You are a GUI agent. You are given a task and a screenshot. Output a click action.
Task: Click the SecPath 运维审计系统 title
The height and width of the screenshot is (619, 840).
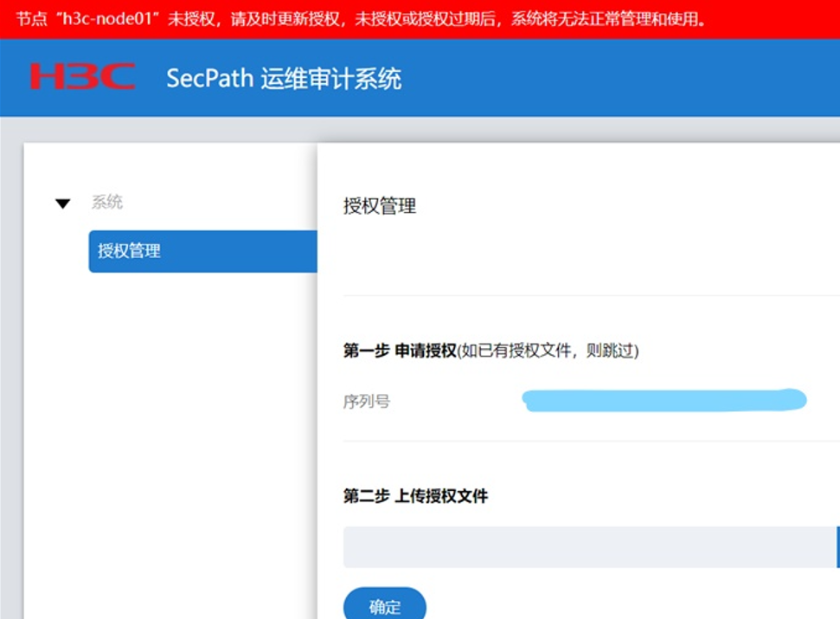click(284, 78)
